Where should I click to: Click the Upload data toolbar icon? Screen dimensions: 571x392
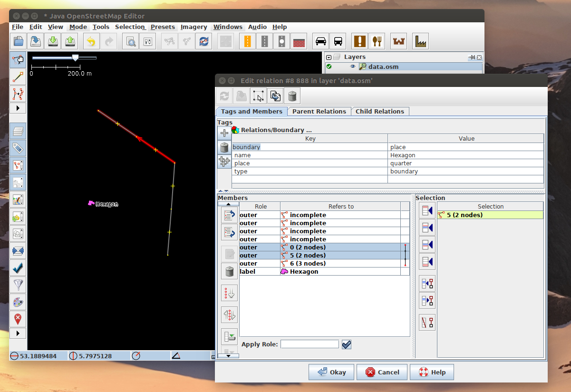[x=70, y=42]
